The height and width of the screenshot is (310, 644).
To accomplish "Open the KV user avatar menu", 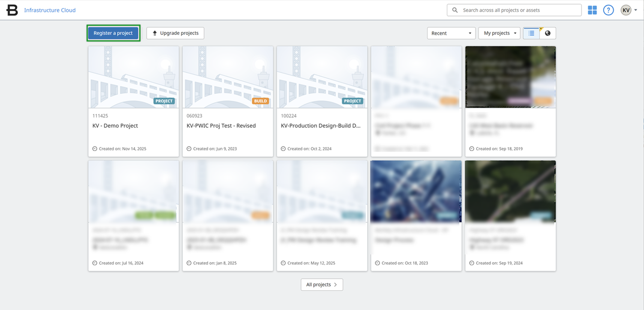I will point(626,10).
